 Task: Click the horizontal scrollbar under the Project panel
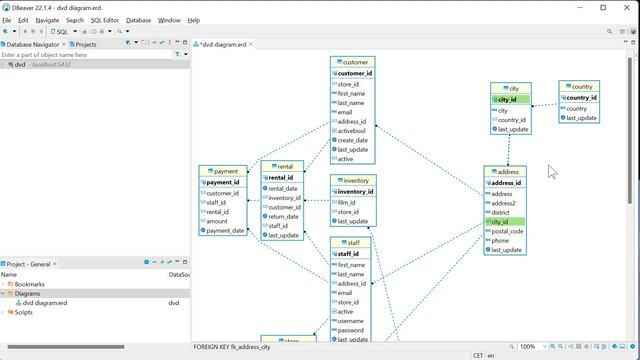(x=66, y=347)
